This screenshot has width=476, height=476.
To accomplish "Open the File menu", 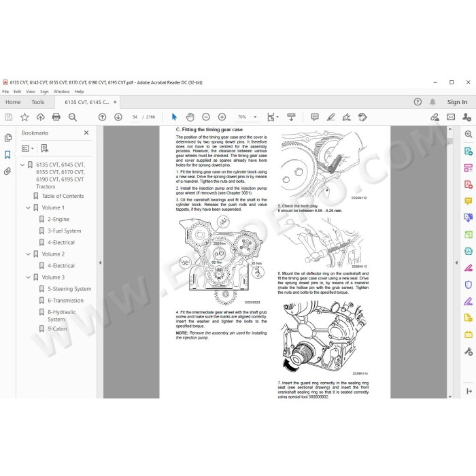I will (x=5, y=92).
